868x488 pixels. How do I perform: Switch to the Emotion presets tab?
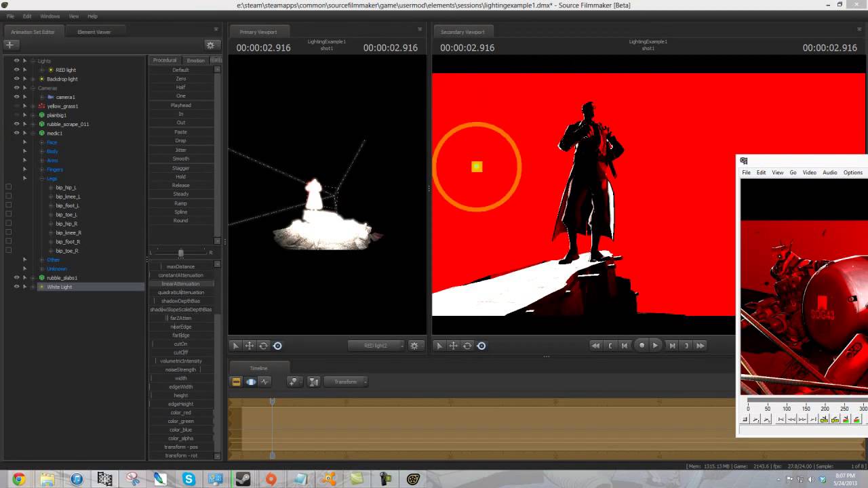coord(196,60)
